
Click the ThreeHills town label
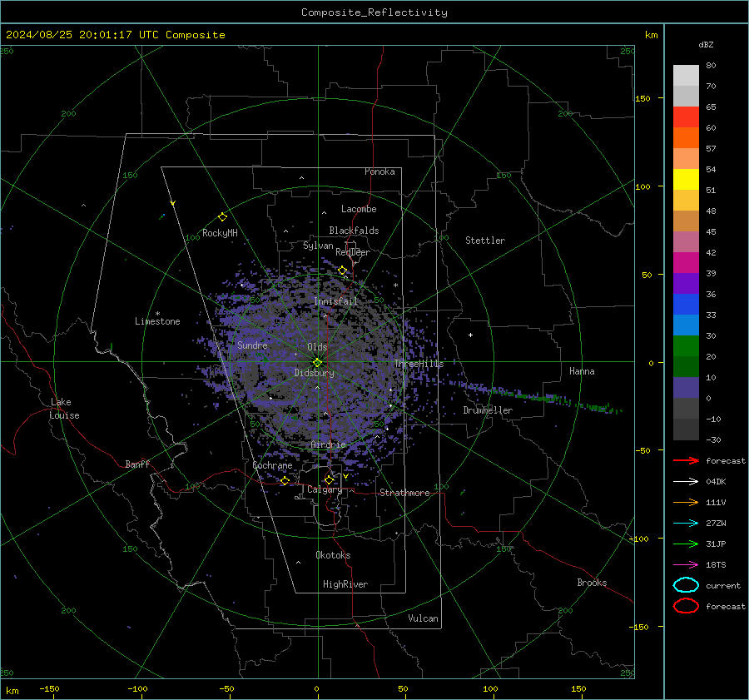click(419, 364)
